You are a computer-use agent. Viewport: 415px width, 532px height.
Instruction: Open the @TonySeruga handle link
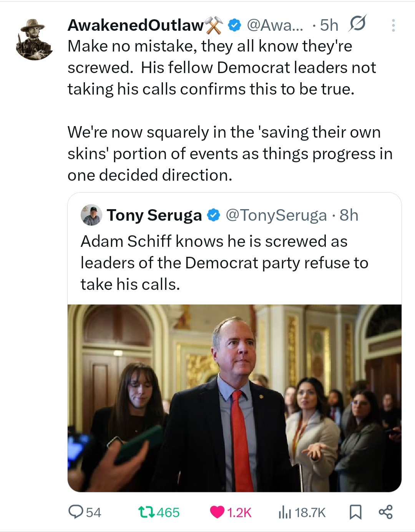pyautogui.click(x=276, y=215)
